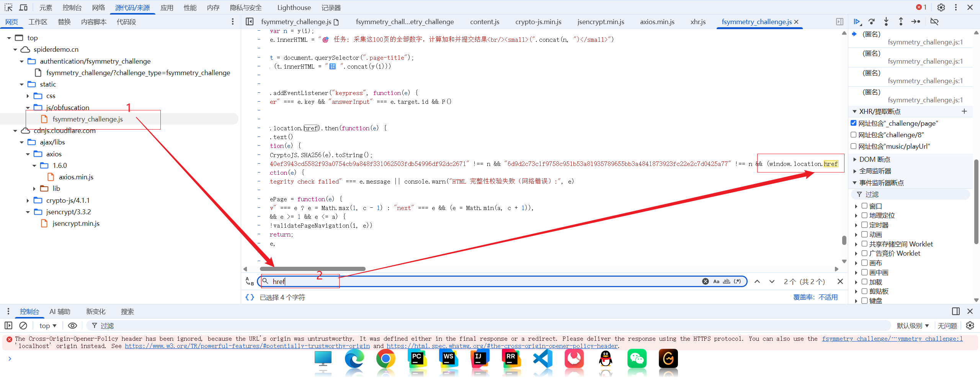The image size is (980, 381).
Task: Clear the console output
Action: click(x=23, y=325)
